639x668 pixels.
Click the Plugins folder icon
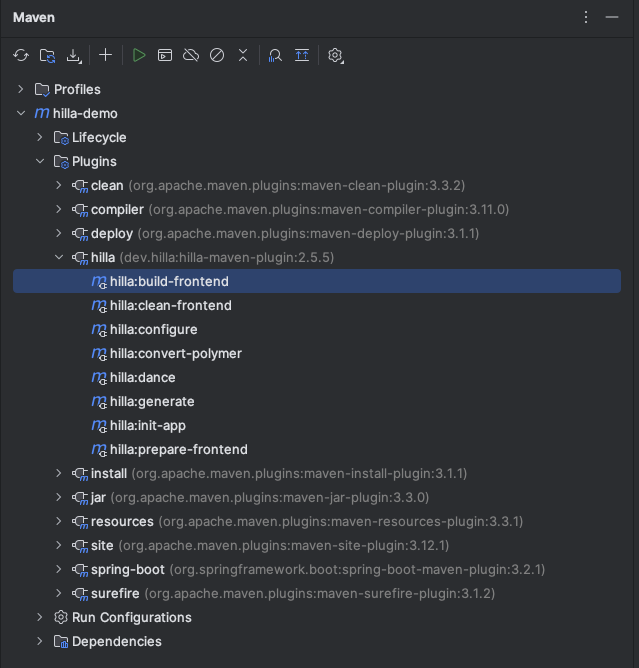tap(61, 162)
